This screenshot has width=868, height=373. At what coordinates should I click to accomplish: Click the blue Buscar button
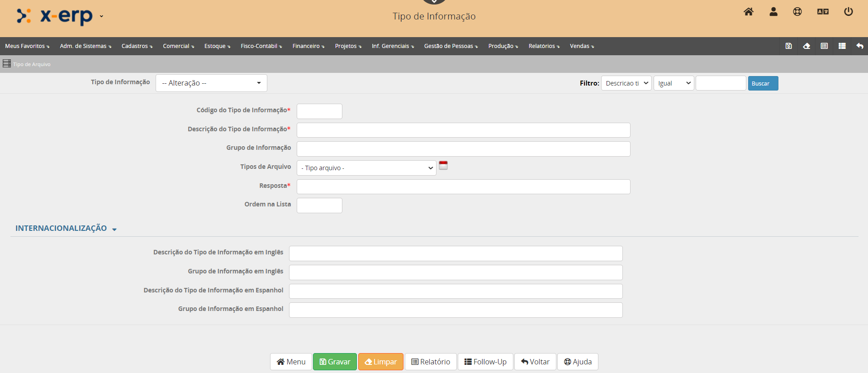[x=763, y=83]
